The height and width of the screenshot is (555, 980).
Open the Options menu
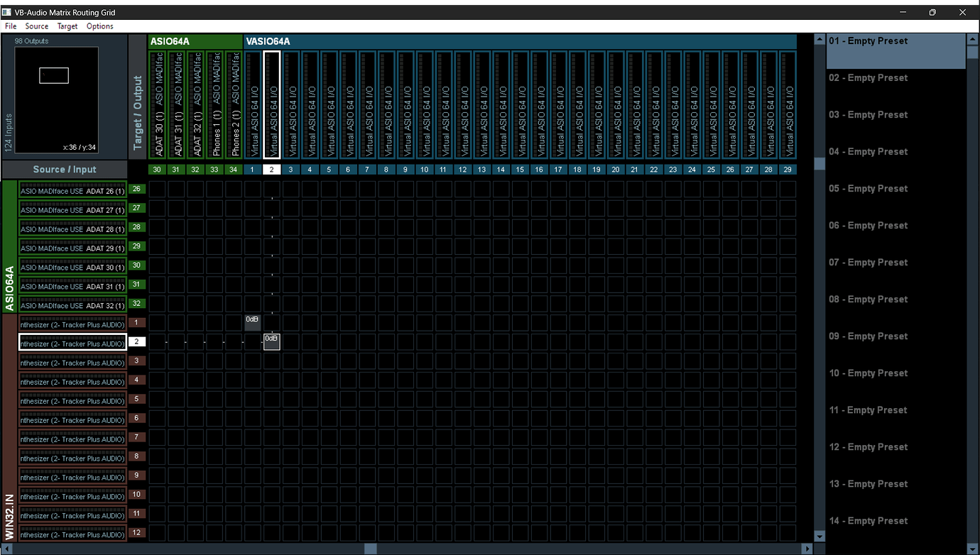[x=99, y=26]
